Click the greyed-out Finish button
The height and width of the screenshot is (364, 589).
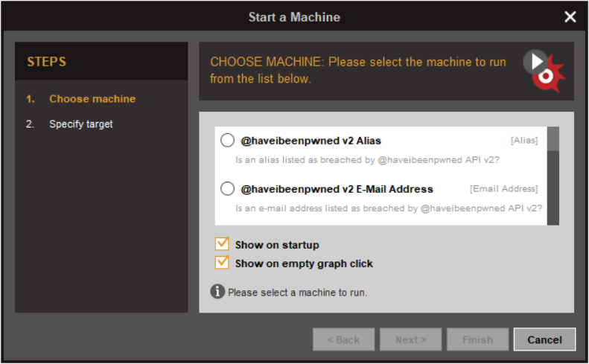477,339
